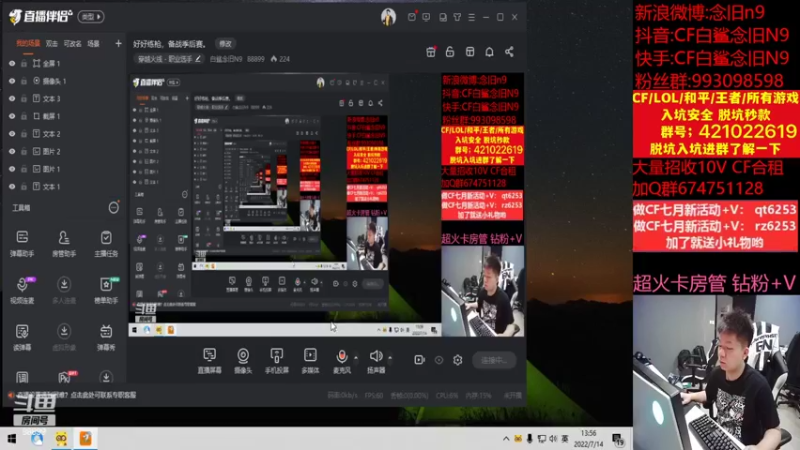Select the 图片 2 source row
The height and width of the screenshot is (450, 800).
64,152
